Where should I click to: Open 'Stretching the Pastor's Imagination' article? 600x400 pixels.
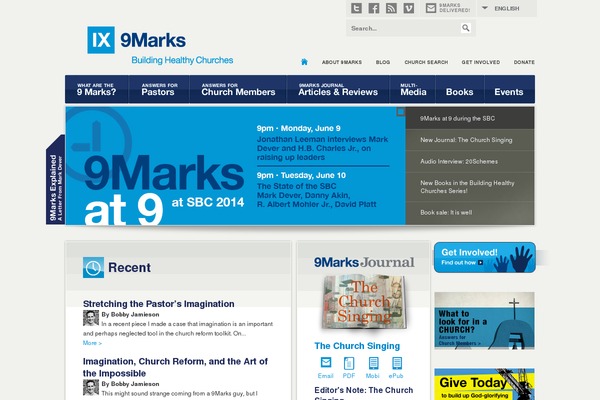click(x=158, y=304)
